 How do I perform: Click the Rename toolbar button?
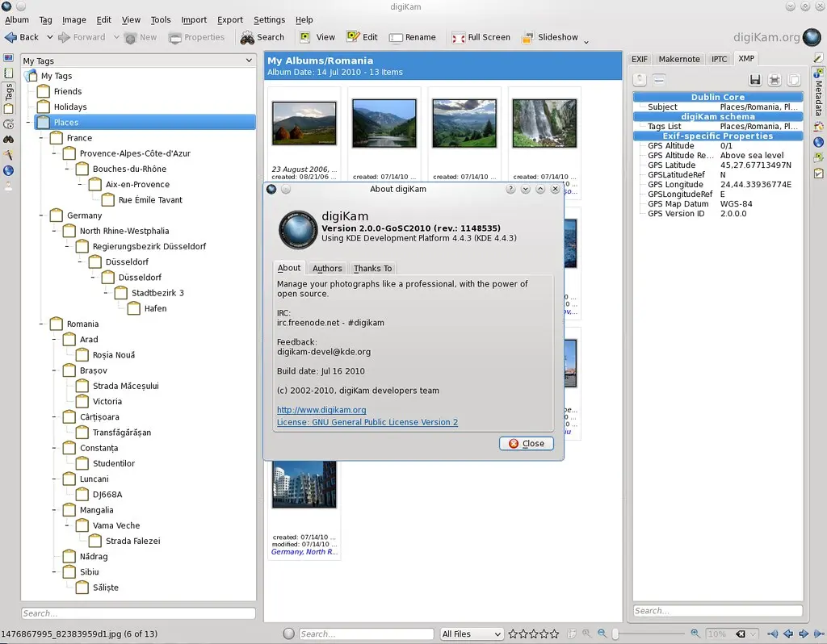pos(413,37)
